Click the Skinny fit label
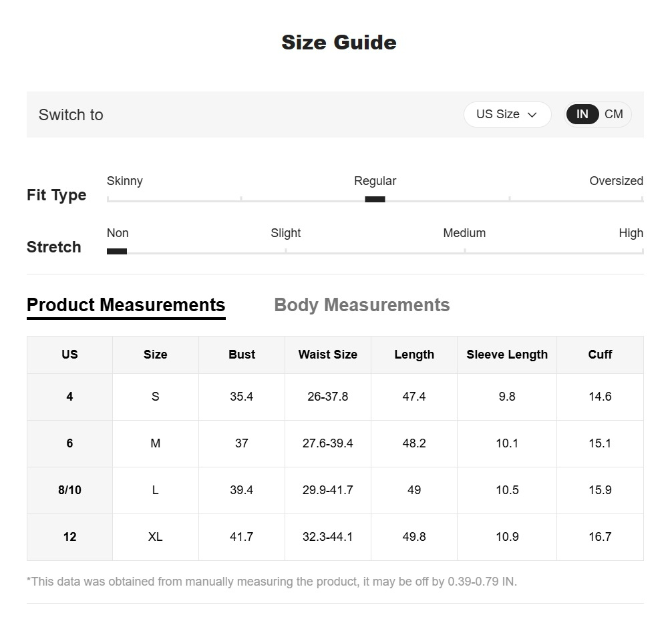Image resolution: width=672 pixels, height=617 pixels. [125, 181]
